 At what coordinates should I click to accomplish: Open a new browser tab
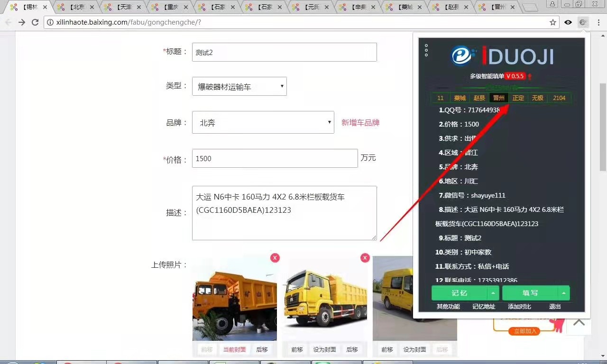[x=531, y=8]
